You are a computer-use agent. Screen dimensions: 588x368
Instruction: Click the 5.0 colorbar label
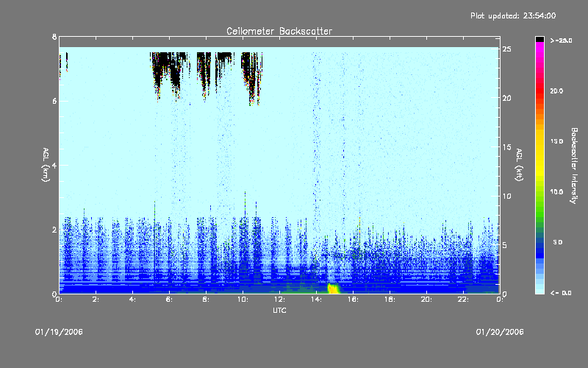point(558,242)
